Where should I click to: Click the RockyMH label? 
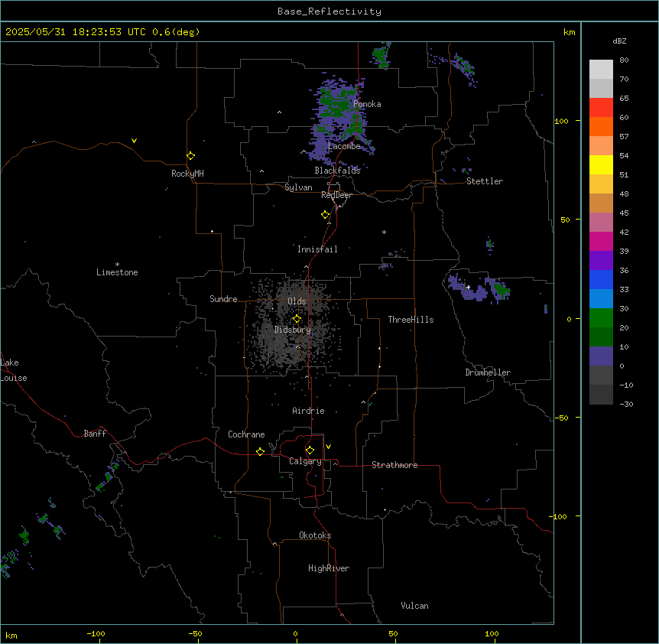[x=187, y=174]
